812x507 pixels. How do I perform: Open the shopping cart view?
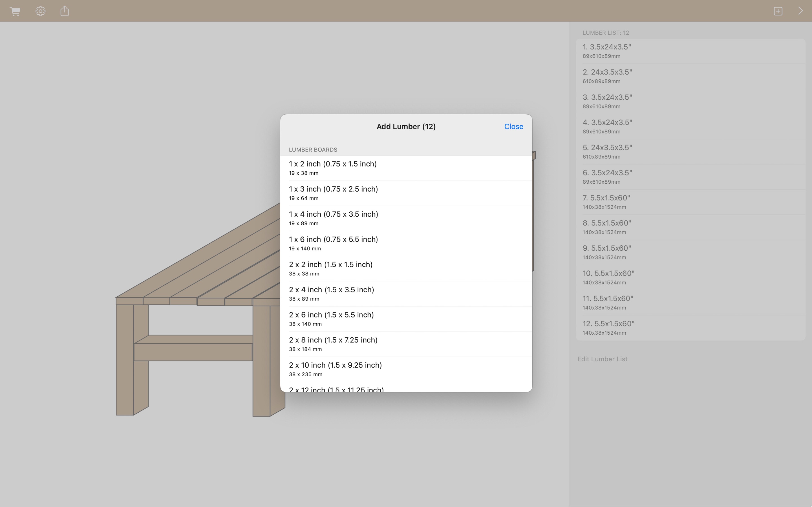pyautogui.click(x=16, y=11)
